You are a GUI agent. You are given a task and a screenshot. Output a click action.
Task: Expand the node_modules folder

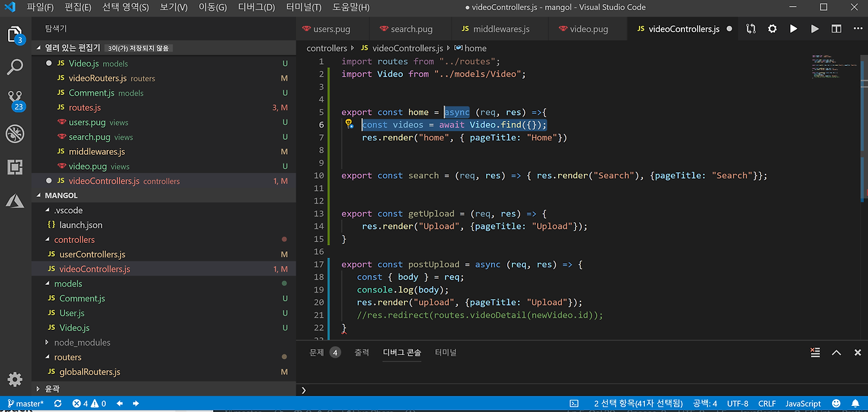tap(81, 343)
